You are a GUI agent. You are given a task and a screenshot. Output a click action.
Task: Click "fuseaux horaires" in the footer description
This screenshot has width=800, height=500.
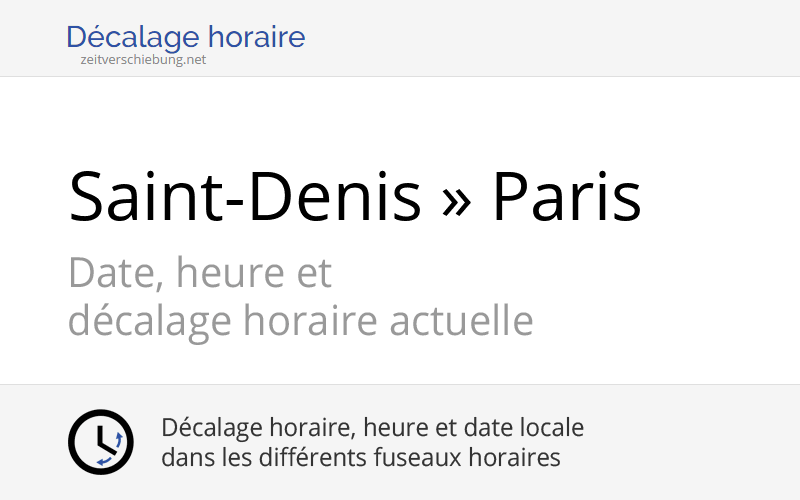(464, 458)
